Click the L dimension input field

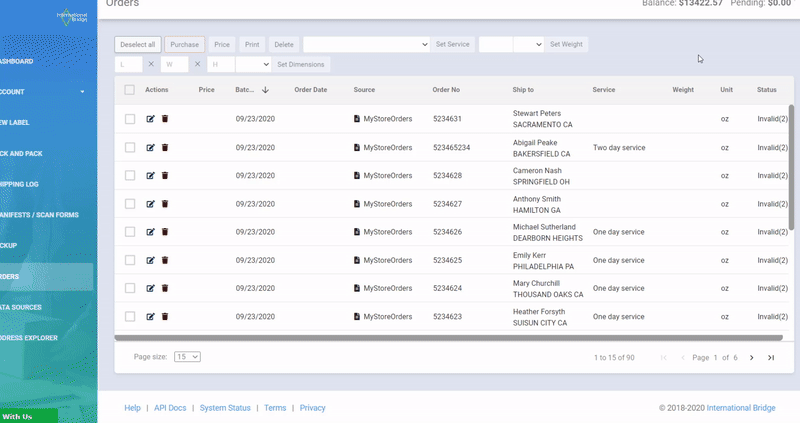[129, 64]
